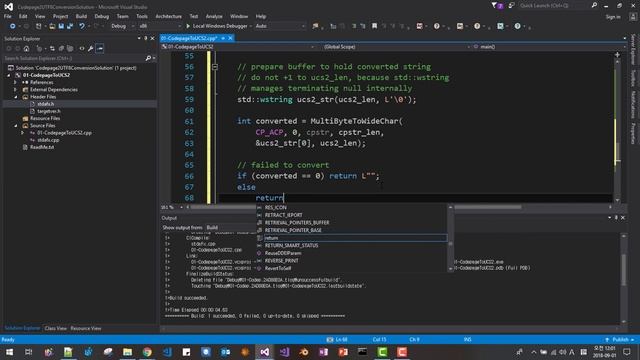Open the Show output from Build dropdown
Viewport: 640px width, 360px height.
(230, 227)
